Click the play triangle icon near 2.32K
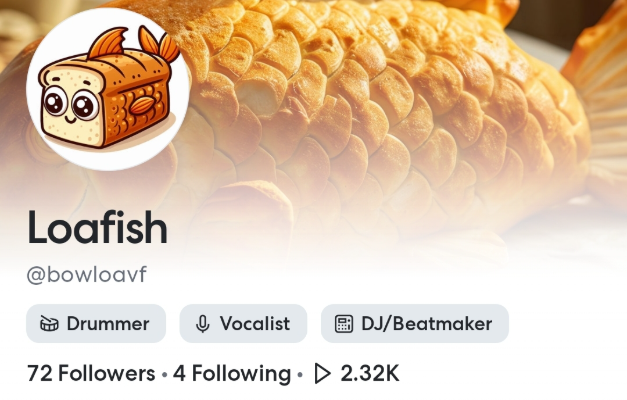This screenshot has width=627, height=400. [x=322, y=374]
